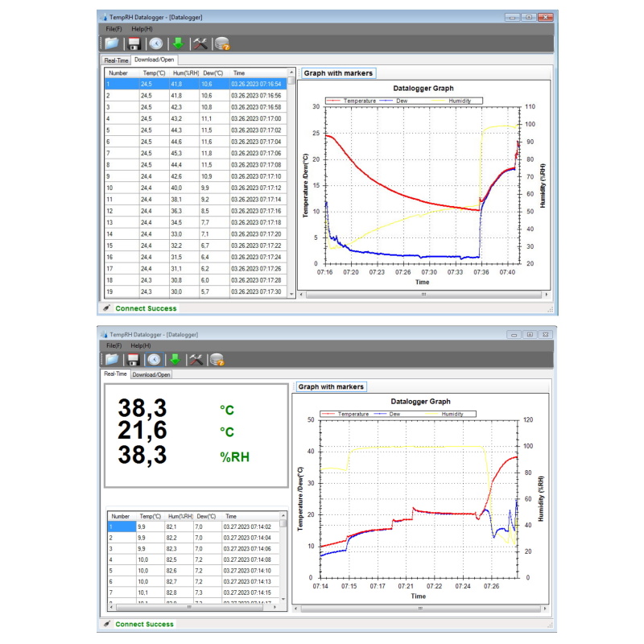The image size is (644, 644).
Task: Open settings tools icon in top window
Action: click(200, 43)
